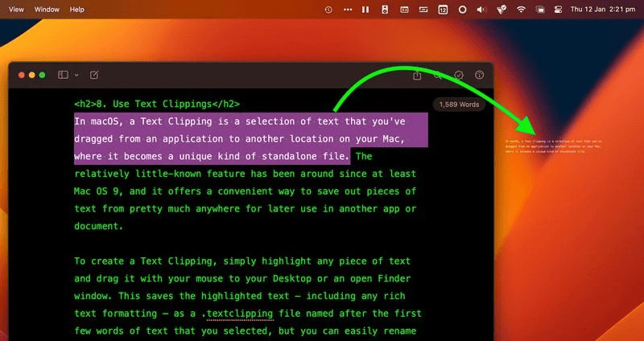Open the Share icon in toolbar

[x=417, y=75]
